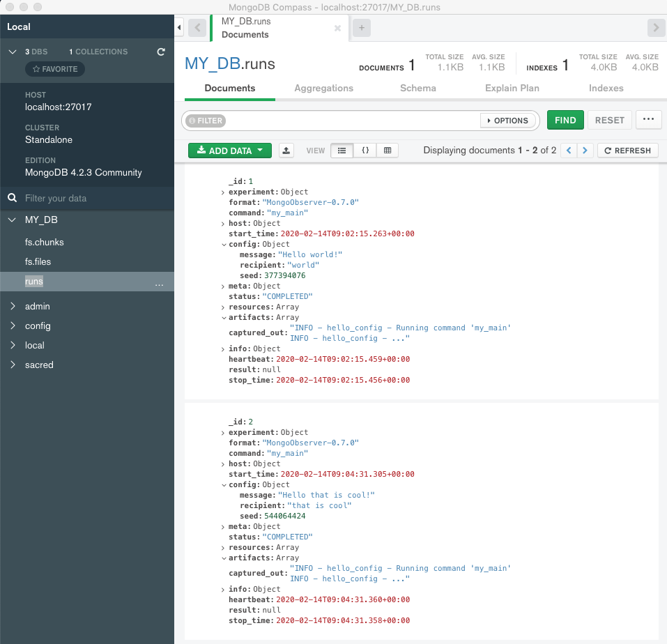Expand meta object in document 2
This screenshot has height=644, width=667.
coord(223,527)
